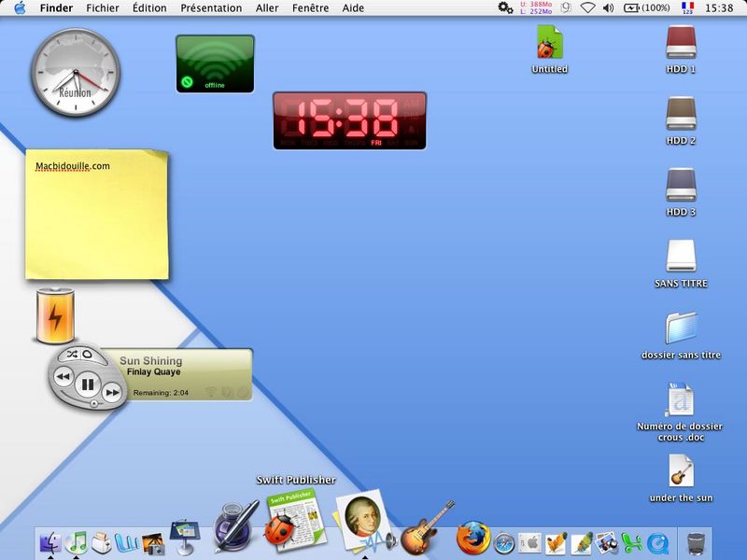Viewport: 747px width, 560px height.
Task: Open the Aide menu
Action: tap(353, 8)
